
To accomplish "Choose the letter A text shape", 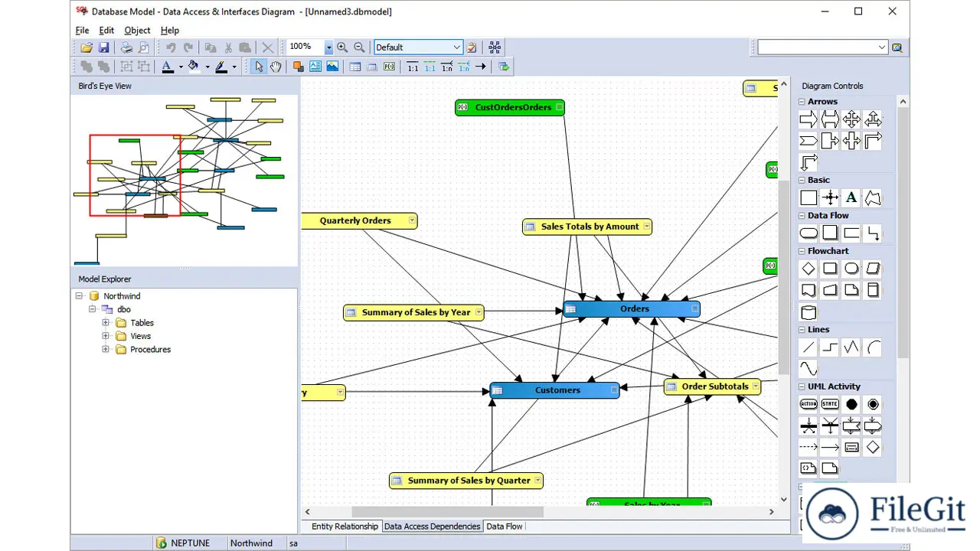I will 851,197.
